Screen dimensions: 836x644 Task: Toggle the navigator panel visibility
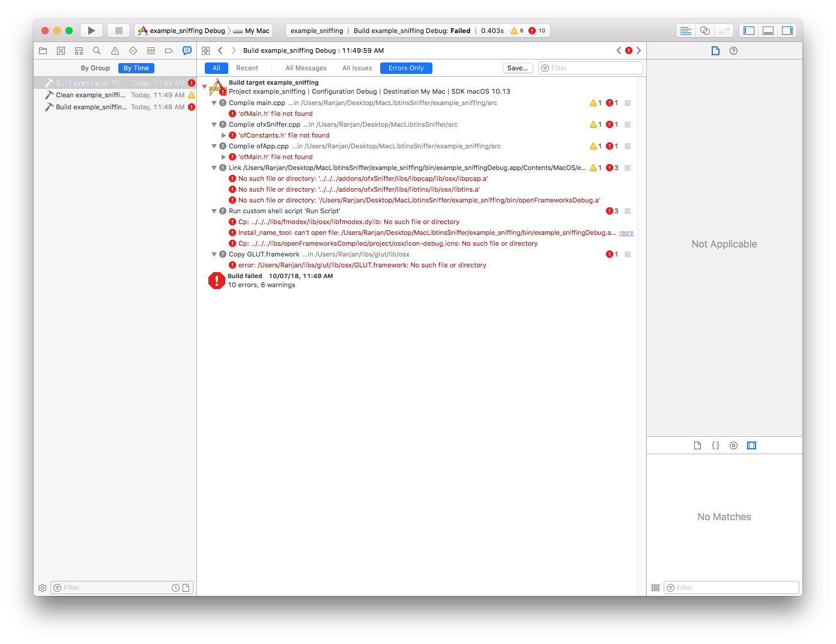748,30
